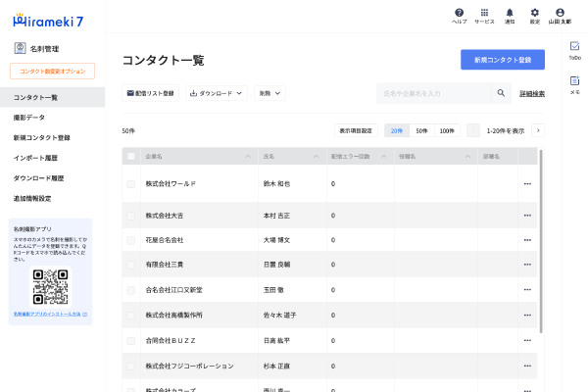Click the name 鈴木 和也
588x392 pixels.
276,184
